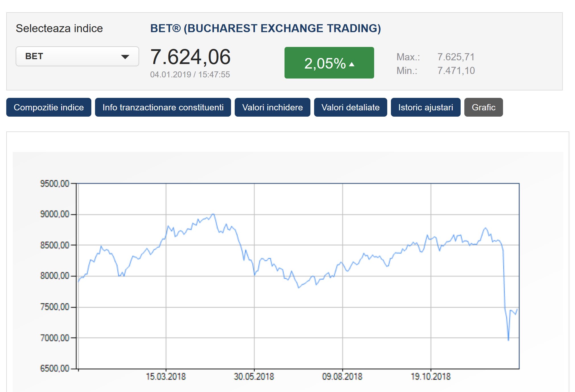575x392 pixels.
Task: Click the Min value 7.471,10
Action: click(456, 71)
